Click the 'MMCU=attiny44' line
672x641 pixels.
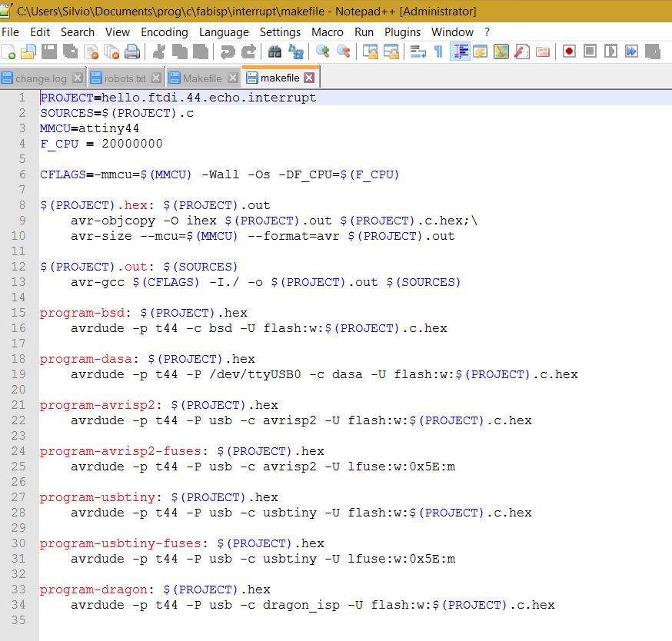(x=89, y=128)
